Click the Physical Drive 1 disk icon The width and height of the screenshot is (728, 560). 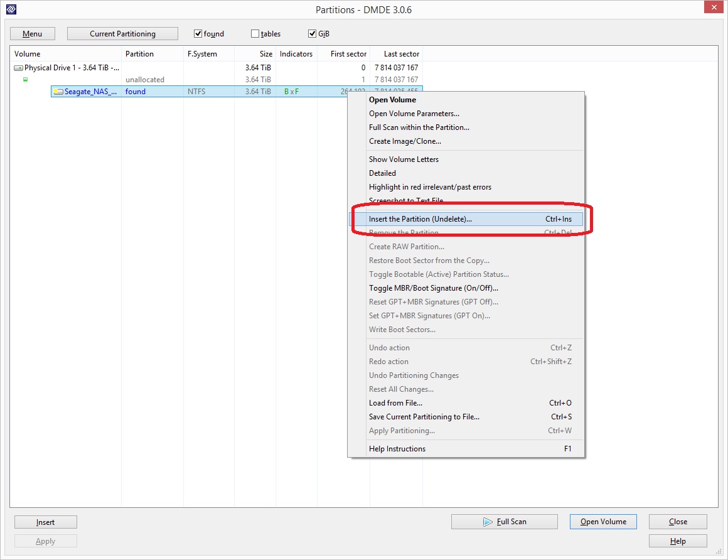click(x=19, y=68)
